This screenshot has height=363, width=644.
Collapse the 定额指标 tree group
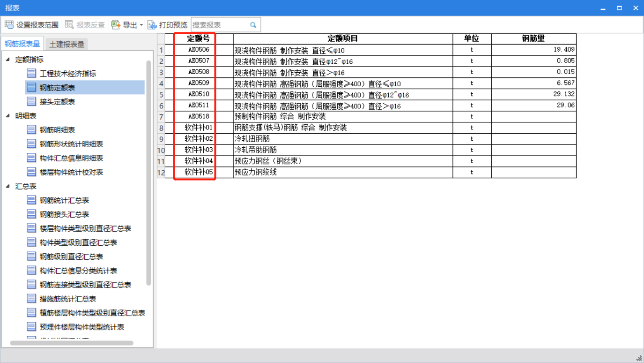[8, 60]
